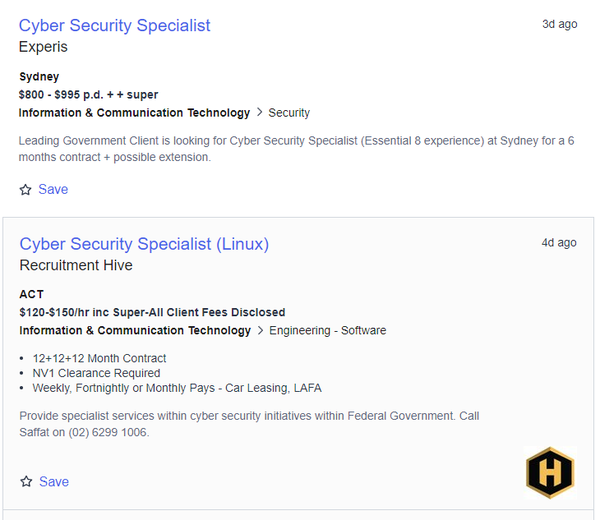Click the Sydney location link
Viewport: 600px width, 520px height.
39,77
